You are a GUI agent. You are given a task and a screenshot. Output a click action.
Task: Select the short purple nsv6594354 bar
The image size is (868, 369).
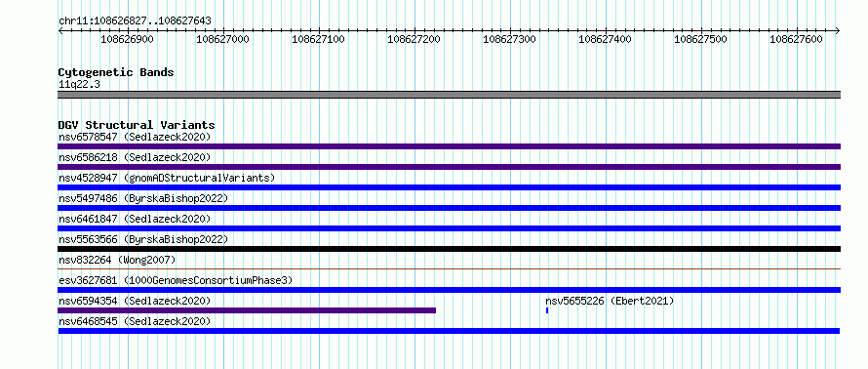click(x=247, y=310)
